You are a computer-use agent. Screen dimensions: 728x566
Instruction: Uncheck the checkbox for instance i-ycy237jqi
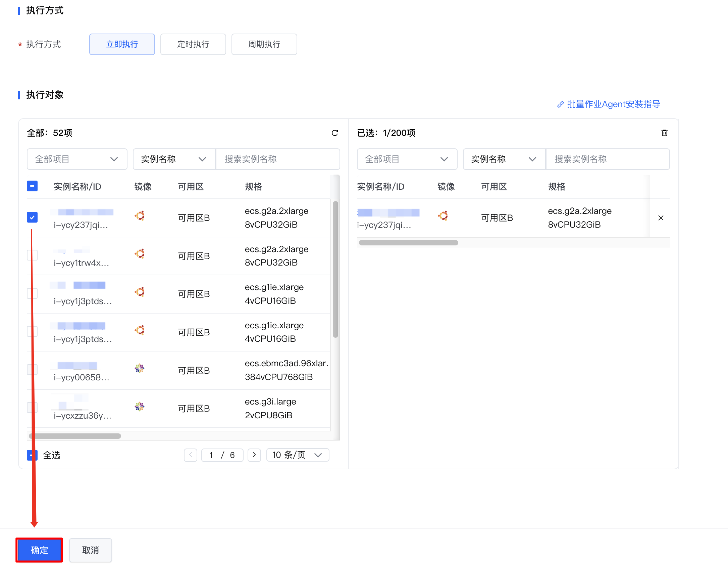click(x=32, y=217)
